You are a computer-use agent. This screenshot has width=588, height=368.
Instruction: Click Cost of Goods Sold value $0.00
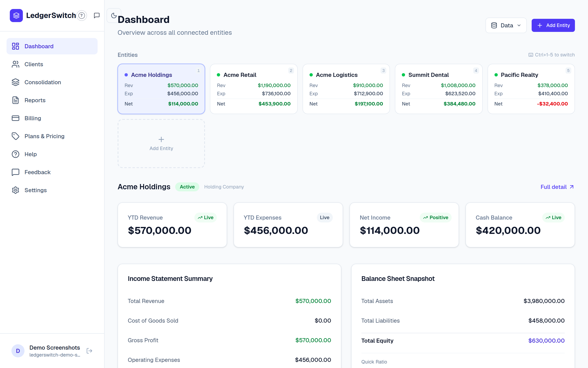323,321
